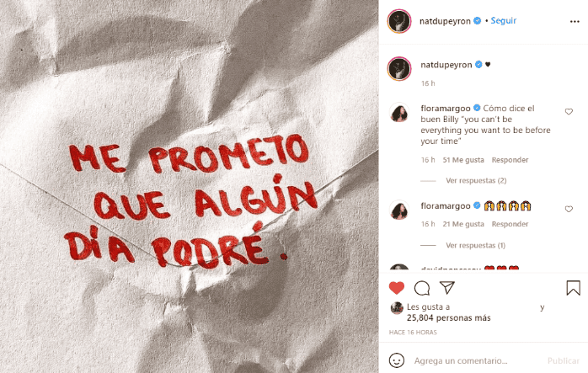
Task: Focus the Agrega un comentario field
Action: [x=461, y=360]
